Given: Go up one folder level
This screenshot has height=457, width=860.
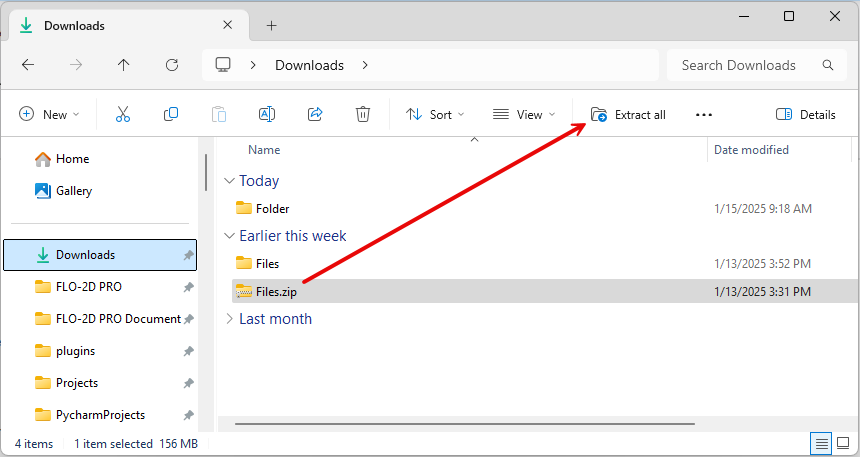Looking at the screenshot, I should point(123,65).
